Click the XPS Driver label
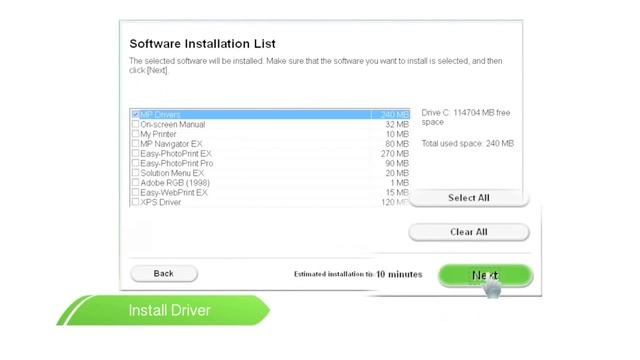640x360 pixels. coord(160,202)
